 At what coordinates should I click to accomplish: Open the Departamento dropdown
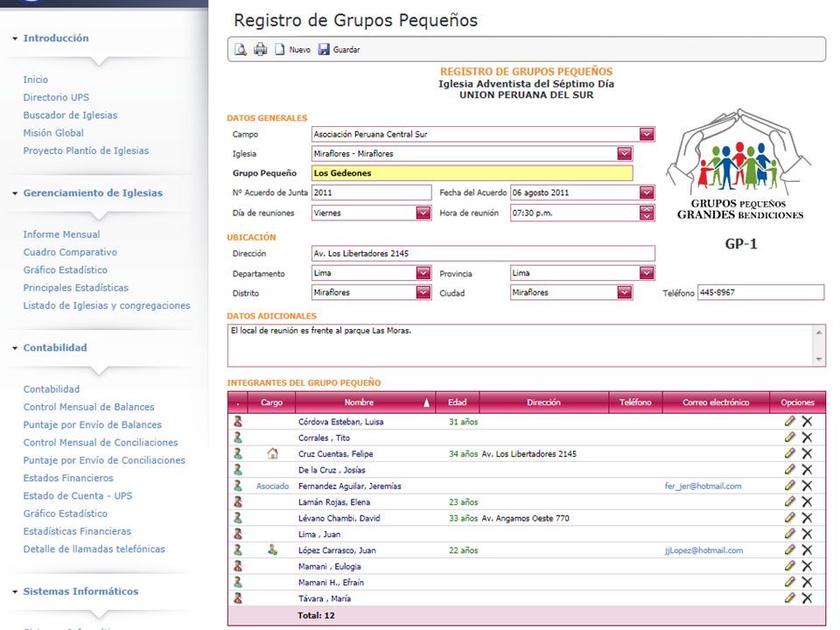[x=423, y=273]
